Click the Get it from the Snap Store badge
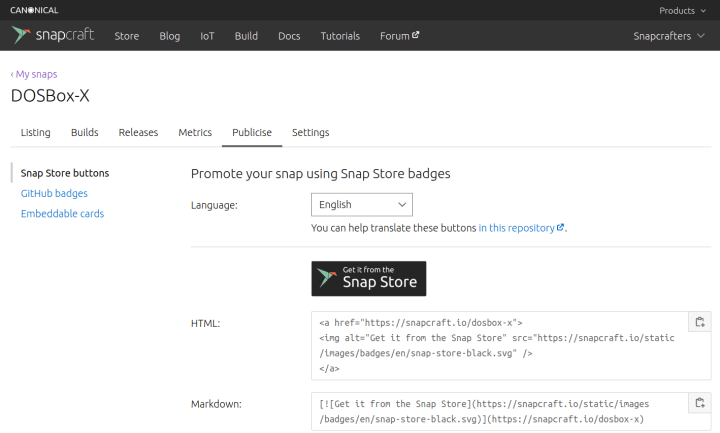 coord(369,279)
